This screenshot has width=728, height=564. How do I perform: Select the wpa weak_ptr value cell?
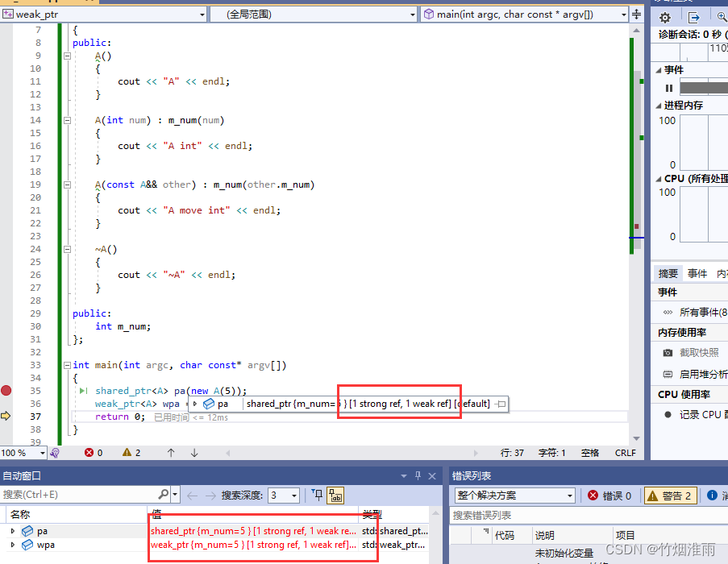[x=253, y=545]
